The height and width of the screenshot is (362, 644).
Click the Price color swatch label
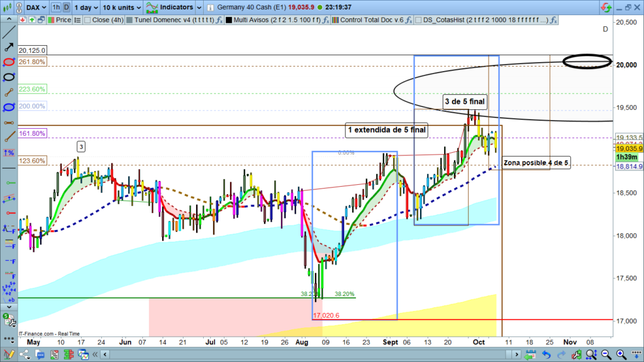point(60,20)
